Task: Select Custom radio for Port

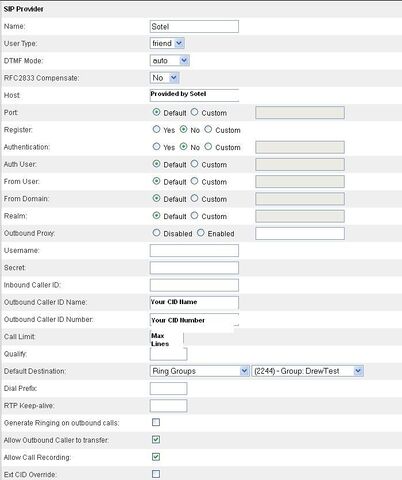Action: 194,112
